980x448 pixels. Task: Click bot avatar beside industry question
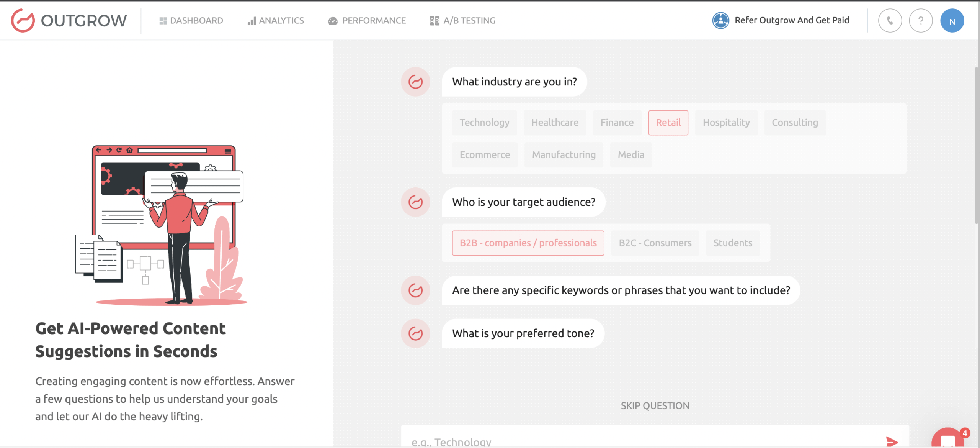tap(415, 82)
